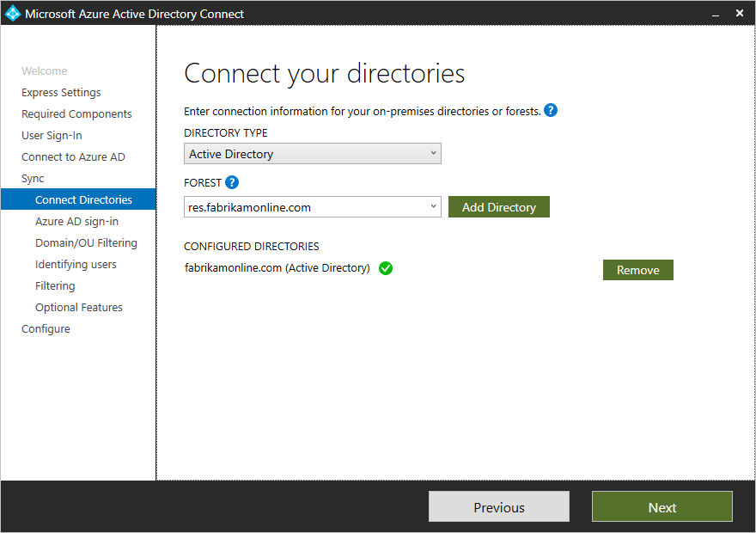Go to the Next step
The image size is (756, 533).
[661, 507]
